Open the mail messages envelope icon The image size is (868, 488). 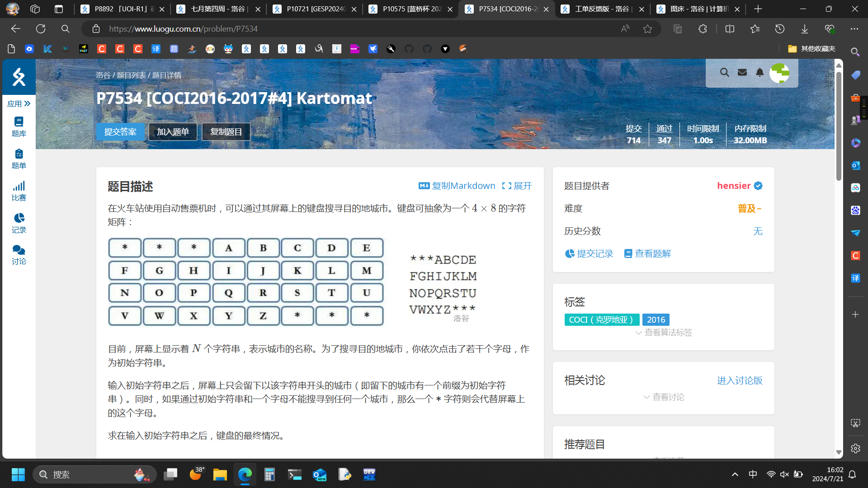click(742, 72)
